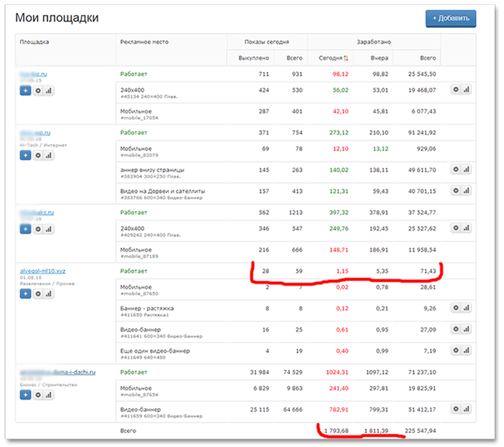Add ad slot via plus icon for alvegol-ml10.xyz
Image resolution: width=504 pixels, height=447 pixels.
pyautogui.click(x=25, y=295)
